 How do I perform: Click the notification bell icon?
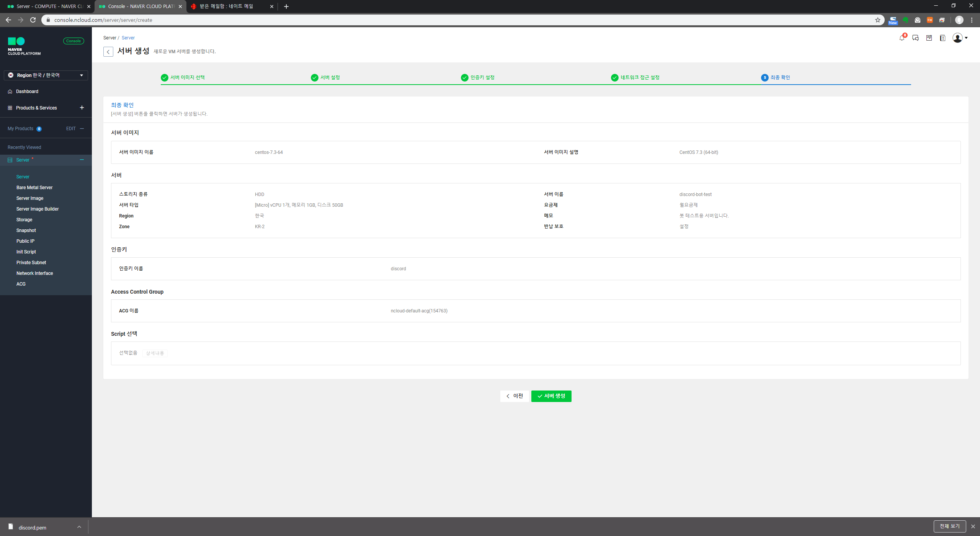[902, 38]
